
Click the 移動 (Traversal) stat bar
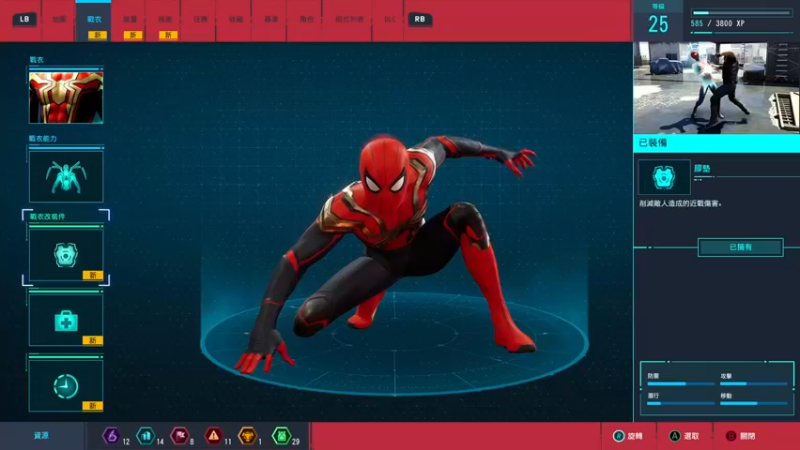(x=754, y=404)
